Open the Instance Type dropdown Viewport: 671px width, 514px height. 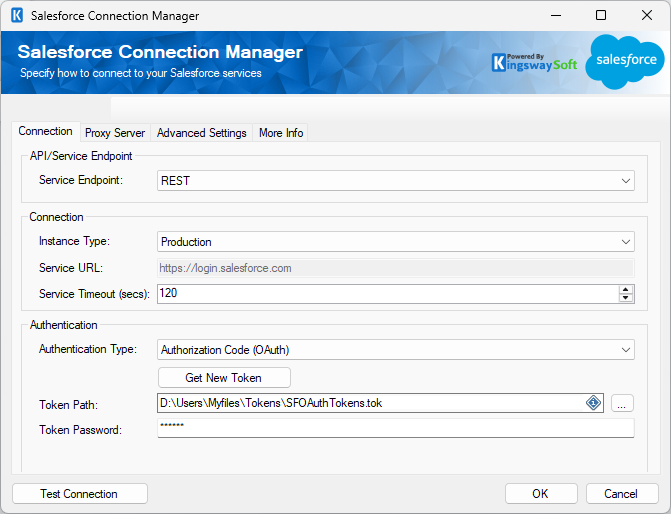pyautogui.click(x=625, y=242)
